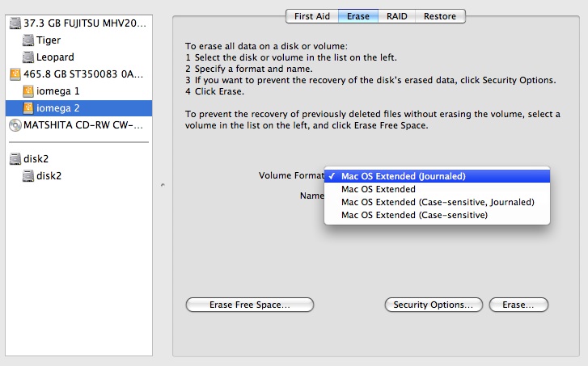
Task: Click the Erase Free Space button
Action: [x=250, y=305]
